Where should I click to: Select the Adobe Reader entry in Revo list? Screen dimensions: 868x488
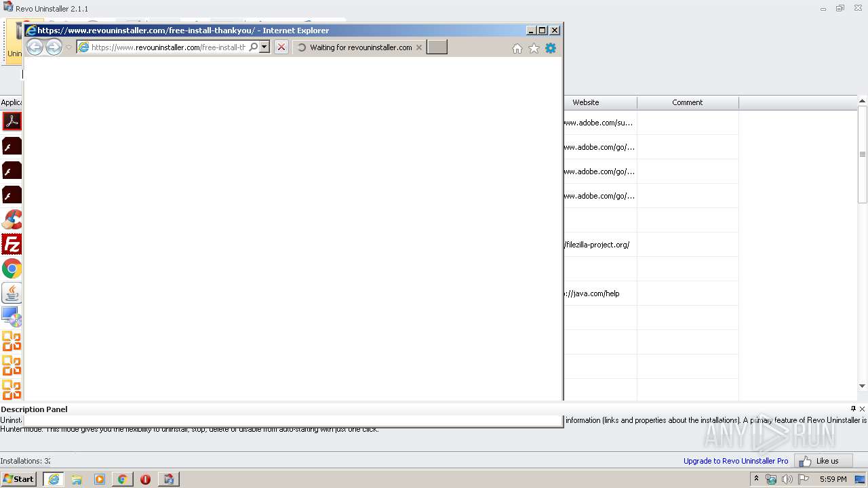tap(12, 122)
